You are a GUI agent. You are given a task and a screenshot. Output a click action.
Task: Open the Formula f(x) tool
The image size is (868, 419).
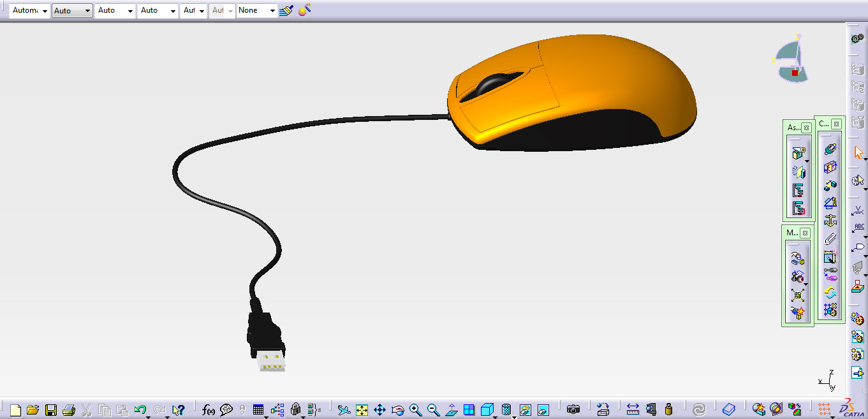coord(209,410)
